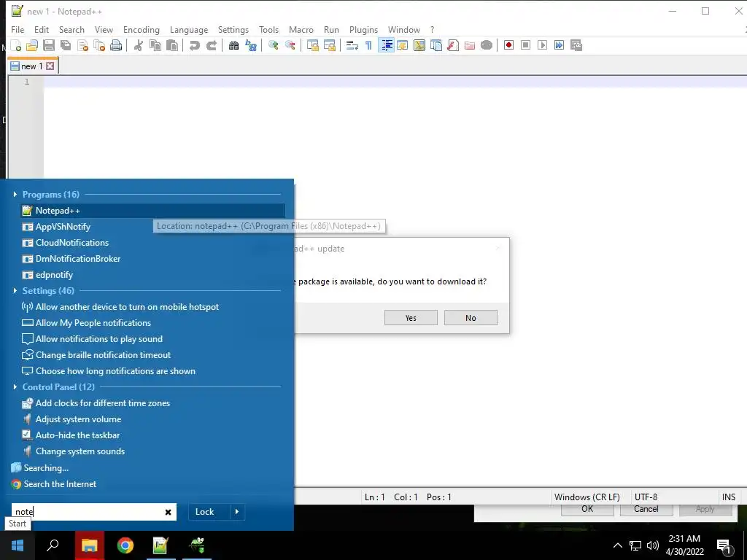The height and width of the screenshot is (560, 747).
Task: Open File Explorer from the taskbar
Action: coord(89,545)
